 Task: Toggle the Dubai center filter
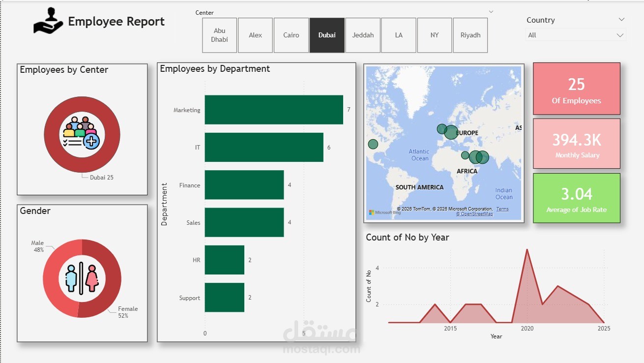coord(327,35)
